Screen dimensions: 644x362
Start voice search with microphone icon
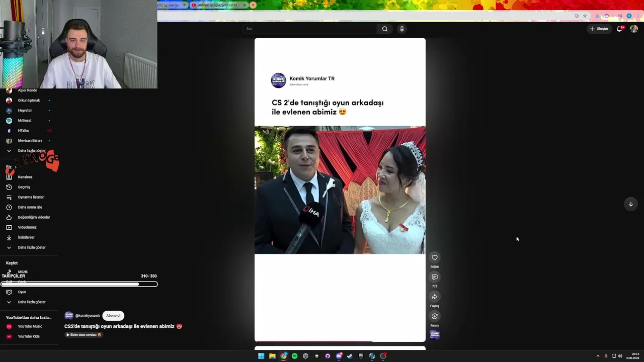401,29
